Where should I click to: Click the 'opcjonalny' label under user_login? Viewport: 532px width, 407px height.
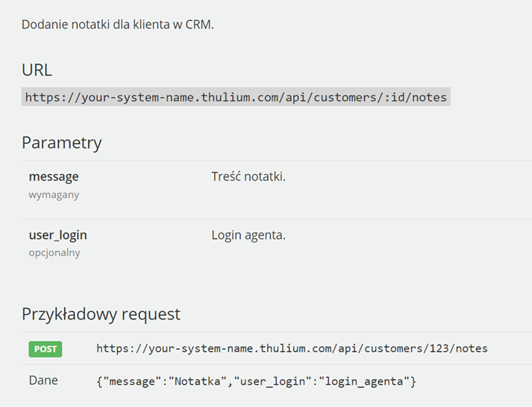point(54,253)
